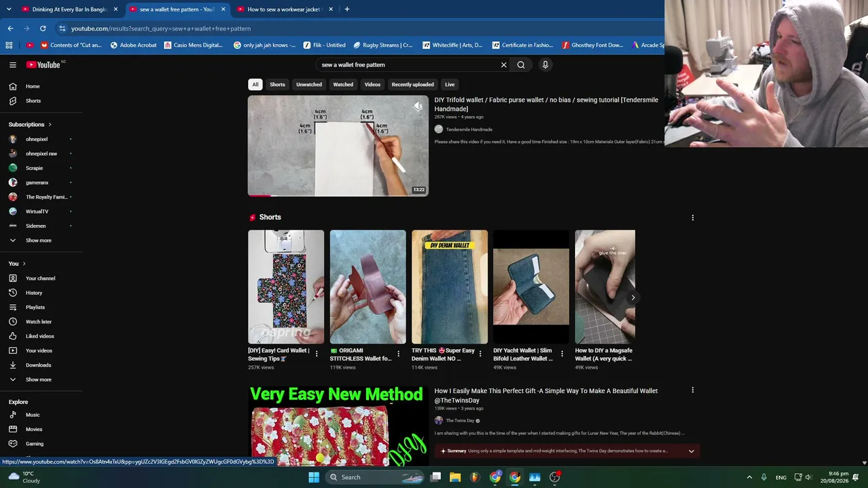Open options for Easy Card Wallet short
868x488 pixels.
[x=317, y=354]
